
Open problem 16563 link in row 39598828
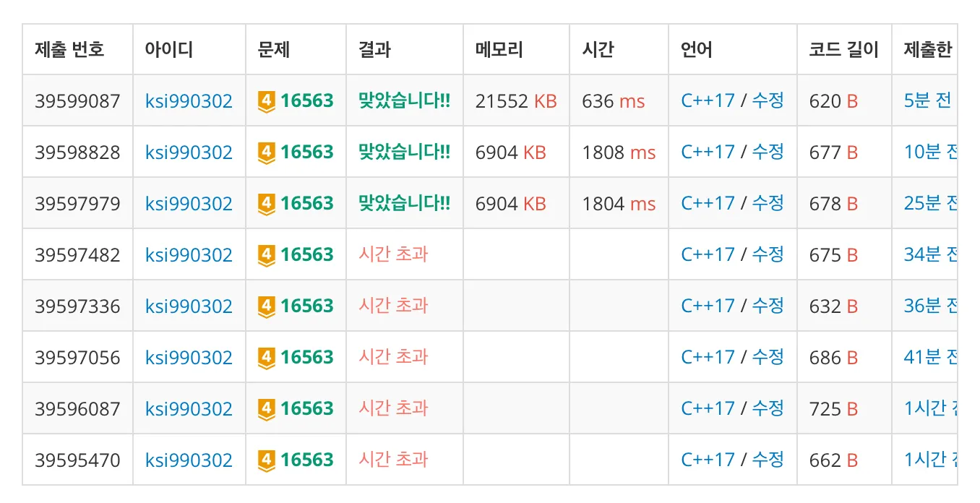coord(307,152)
